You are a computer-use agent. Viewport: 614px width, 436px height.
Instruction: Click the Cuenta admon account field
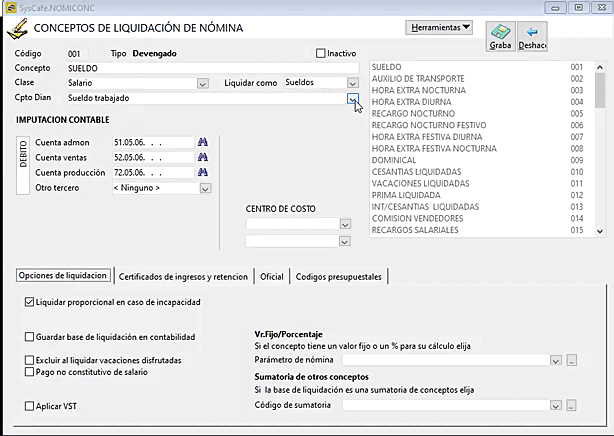click(153, 142)
